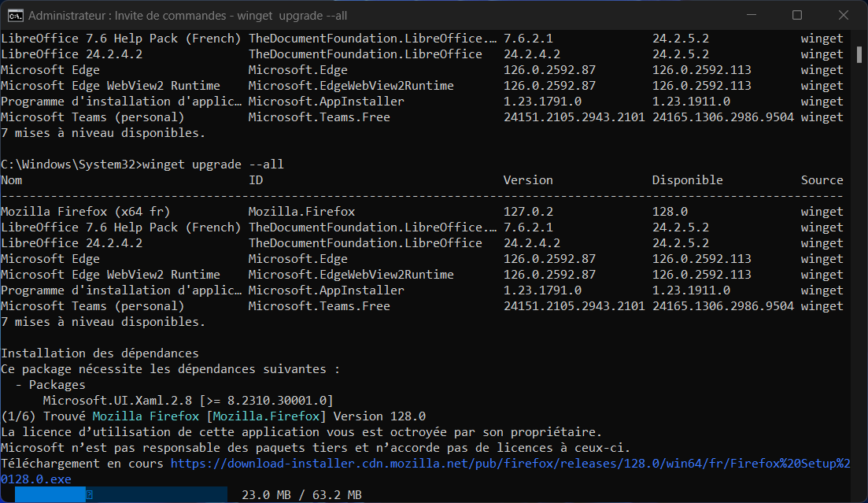Click 'Microsoft.UI.Xaml.2.8 [>= 8.2310.30001.0]' dependency
This screenshot has width=868, height=503.
pos(188,401)
